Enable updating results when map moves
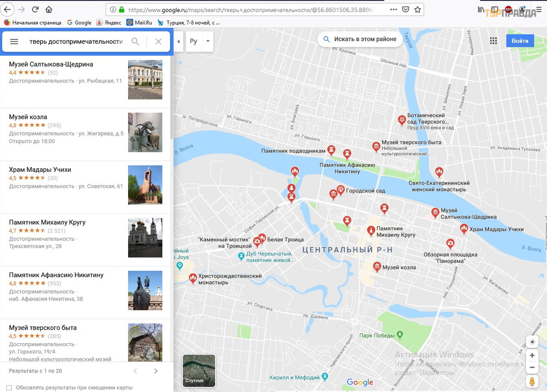547x392 pixels. click(9, 387)
